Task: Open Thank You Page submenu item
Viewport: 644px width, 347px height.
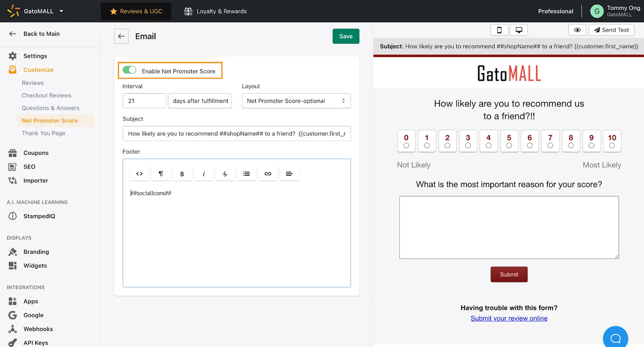Action: click(43, 133)
